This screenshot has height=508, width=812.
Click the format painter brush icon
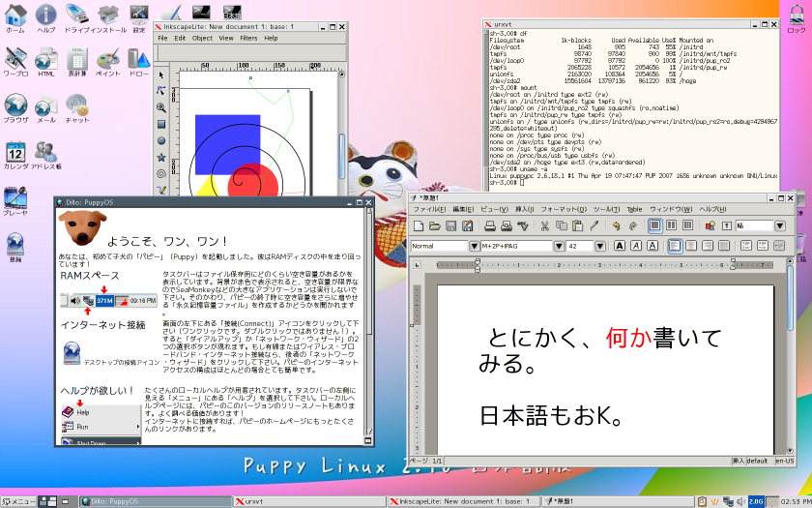[x=594, y=225]
